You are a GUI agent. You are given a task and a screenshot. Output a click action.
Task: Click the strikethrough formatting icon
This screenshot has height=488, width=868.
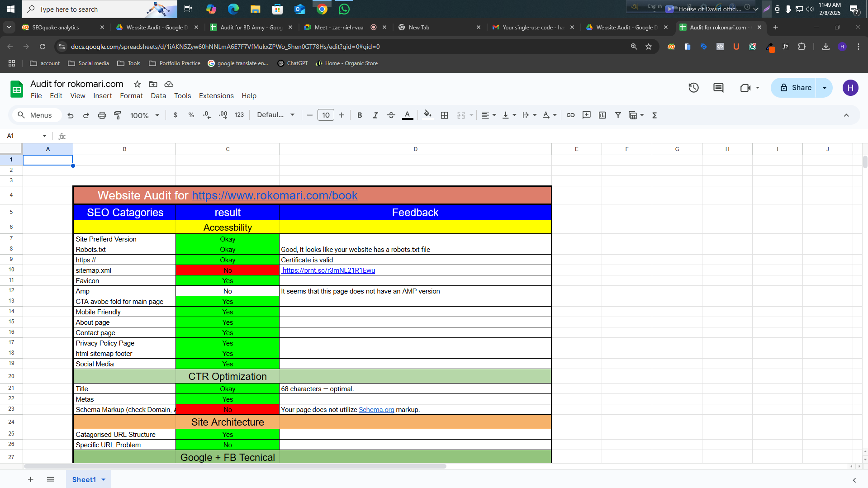[391, 115]
